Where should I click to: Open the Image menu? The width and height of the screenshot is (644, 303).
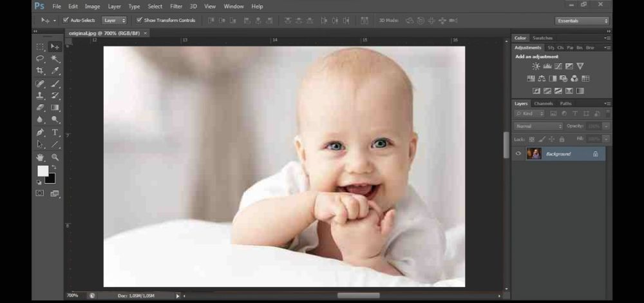click(92, 6)
